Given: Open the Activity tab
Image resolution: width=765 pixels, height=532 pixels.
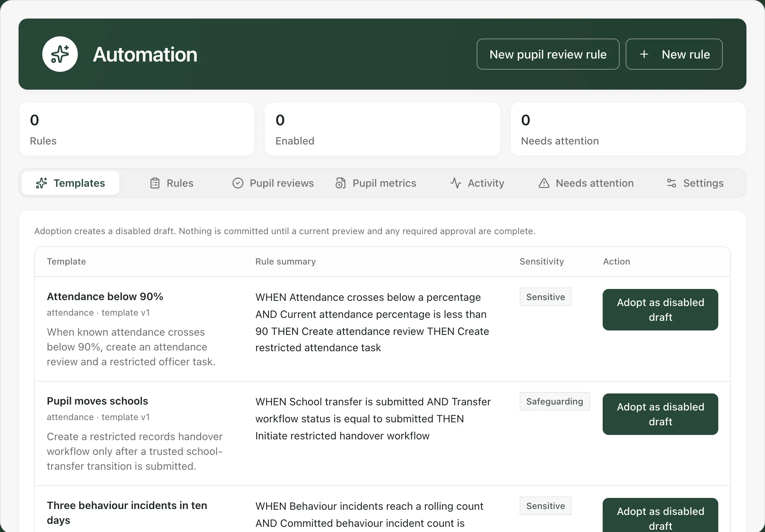Looking at the screenshot, I should coord(477,183).
